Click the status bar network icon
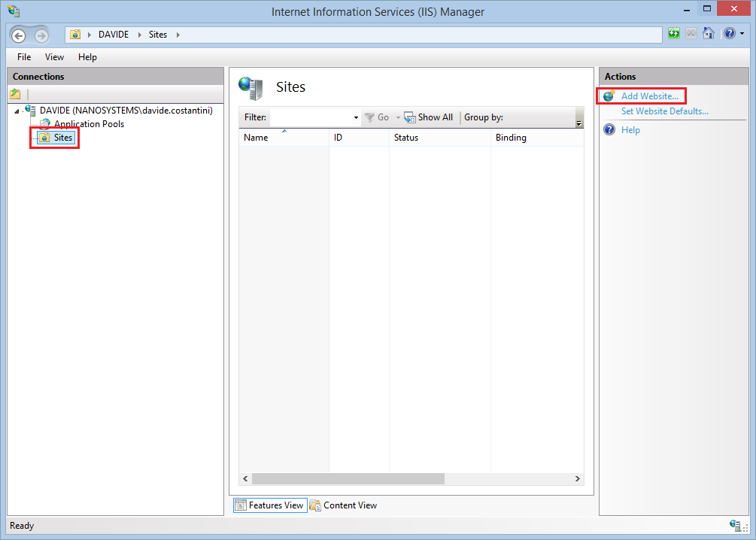Viewport: 756px width, 540px height. (735, 525)
